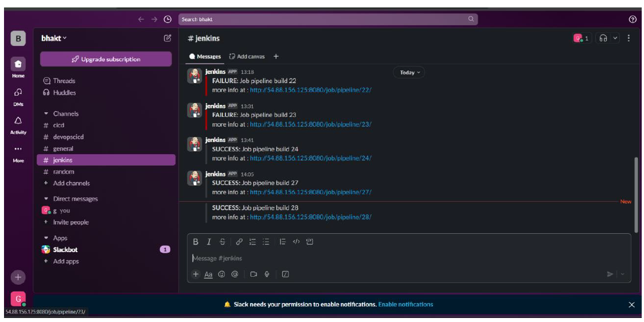Open the Today date dropdown
Screen dimensions: 644x322
[409, 73]
